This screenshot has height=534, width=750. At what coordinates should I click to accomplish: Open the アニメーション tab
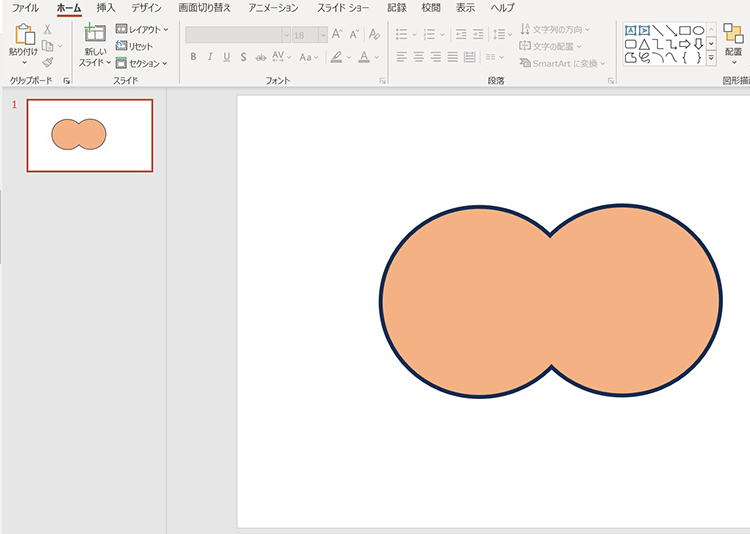[x=273, y=8]
